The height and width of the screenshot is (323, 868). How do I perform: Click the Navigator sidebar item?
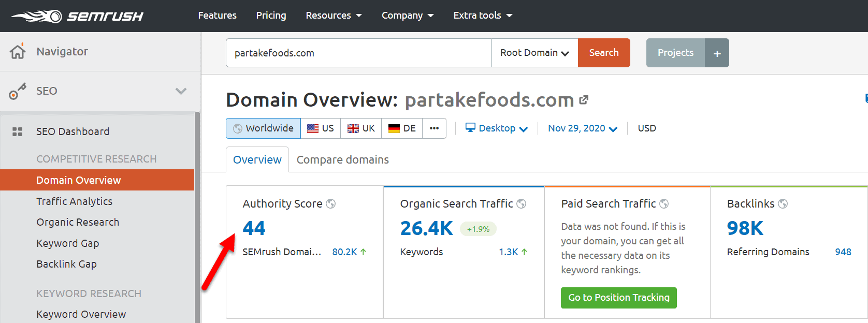(x=100, y=52)
